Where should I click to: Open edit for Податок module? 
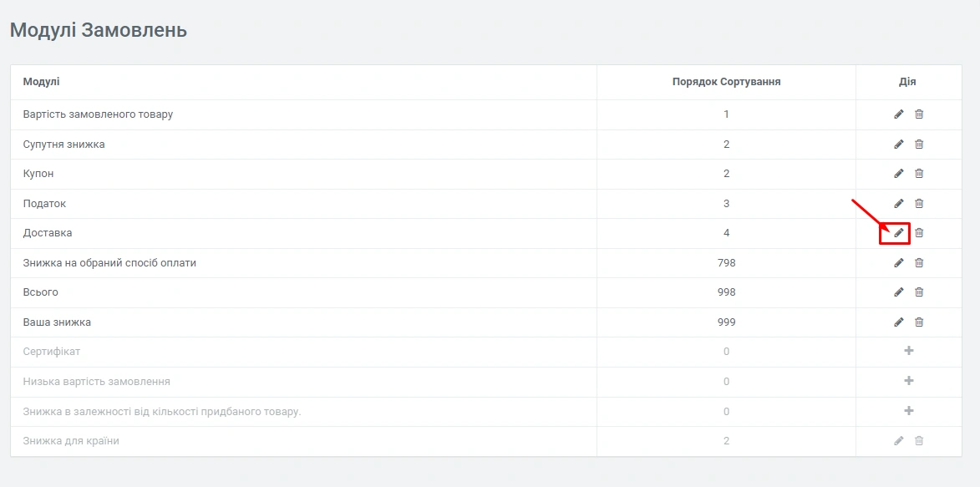click(899, 204)
